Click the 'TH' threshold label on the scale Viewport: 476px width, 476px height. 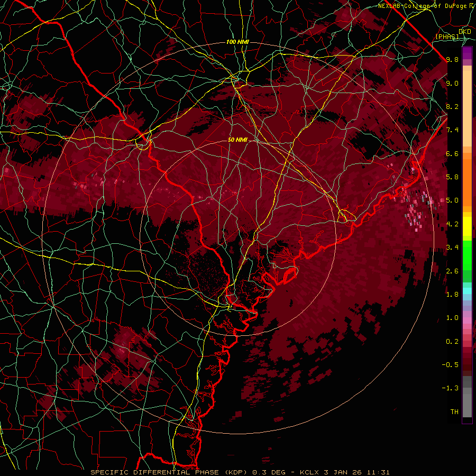tap(454, 411)
